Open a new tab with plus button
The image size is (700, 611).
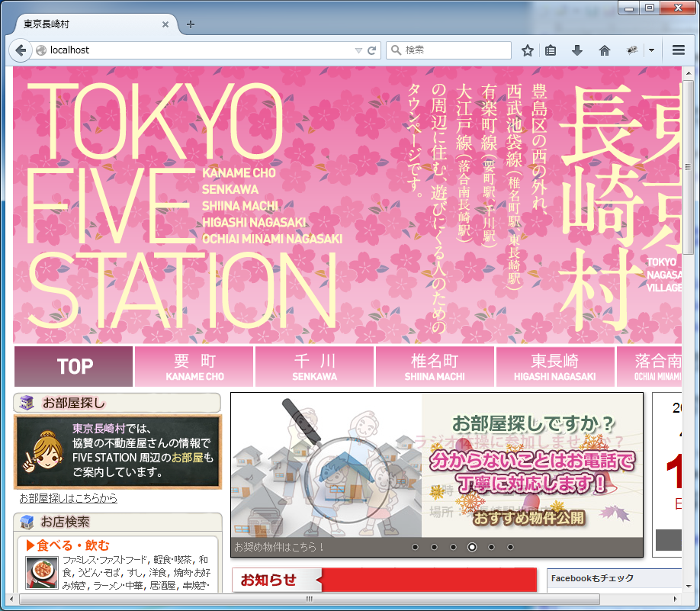(191, 24)
